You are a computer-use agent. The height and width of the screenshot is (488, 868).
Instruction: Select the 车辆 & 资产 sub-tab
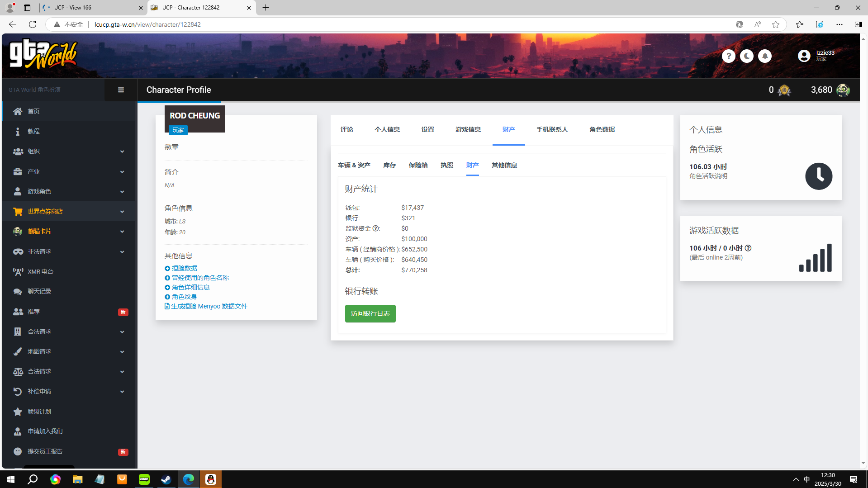tap(354, 165)
